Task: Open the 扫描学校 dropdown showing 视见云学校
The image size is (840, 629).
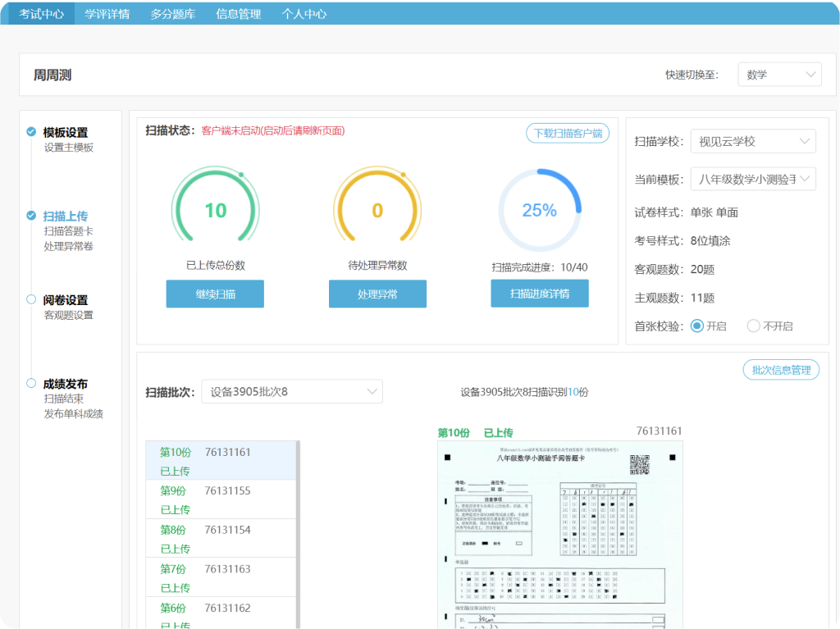Action: point(752,141)
